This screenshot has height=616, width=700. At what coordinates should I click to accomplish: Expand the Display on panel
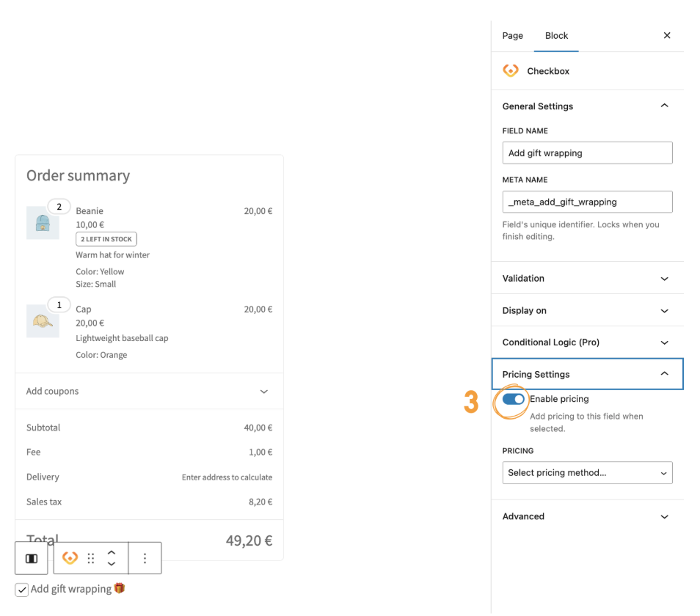click(587, 311)
